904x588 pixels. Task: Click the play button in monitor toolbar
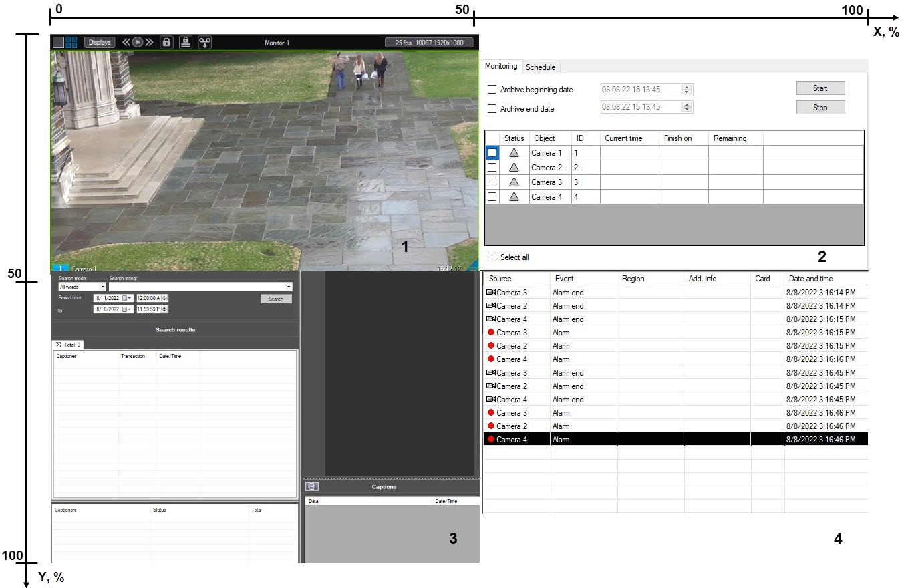pos(137,42)
